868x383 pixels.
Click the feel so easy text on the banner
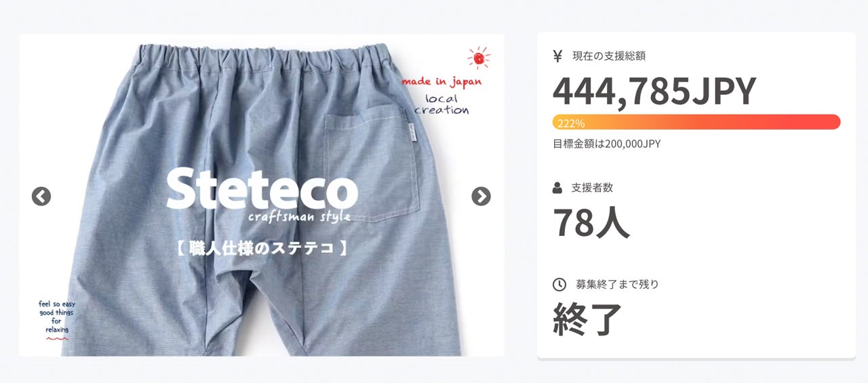(x=56, y=304)
